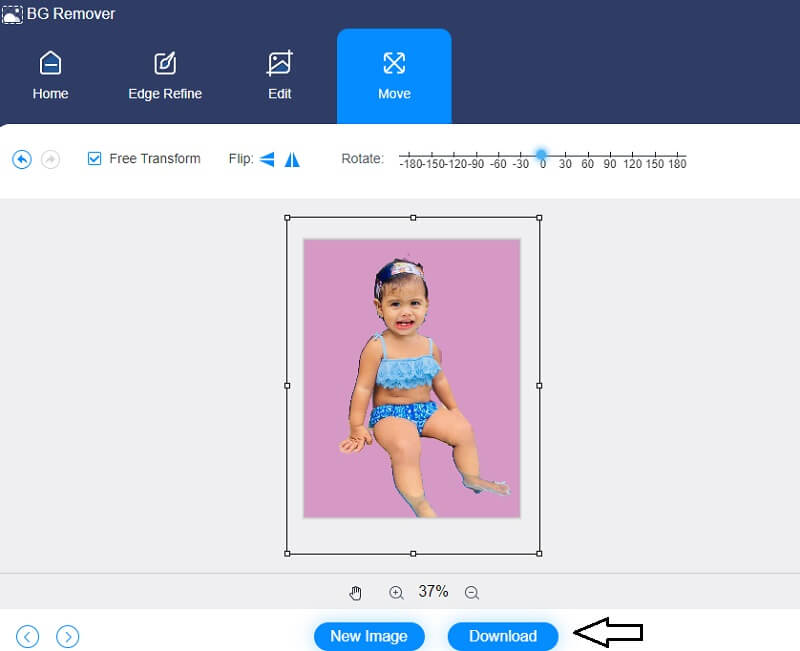The height and width of the screenshot is (651, 800).
Task: Open the zoom percentage display
Action: coord(433,592)
